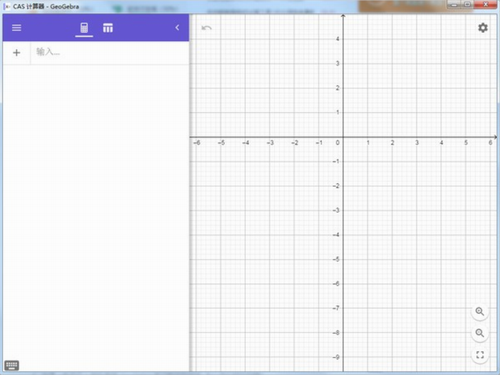500x375 pixels.
Task: Minimize the GeoGebra window
Action: pyautogui.click(x=454, y=5)
